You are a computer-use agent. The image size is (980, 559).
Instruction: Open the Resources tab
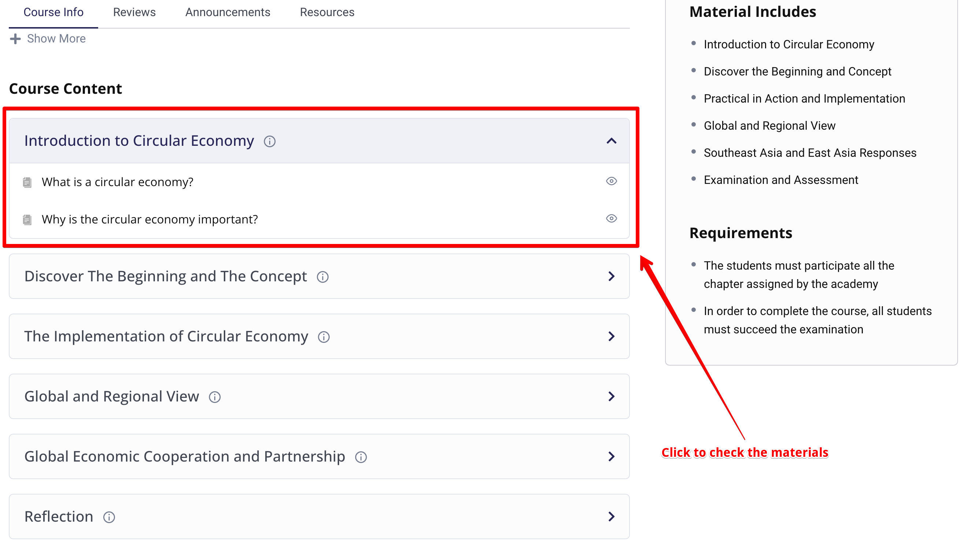tap(327, 12)
